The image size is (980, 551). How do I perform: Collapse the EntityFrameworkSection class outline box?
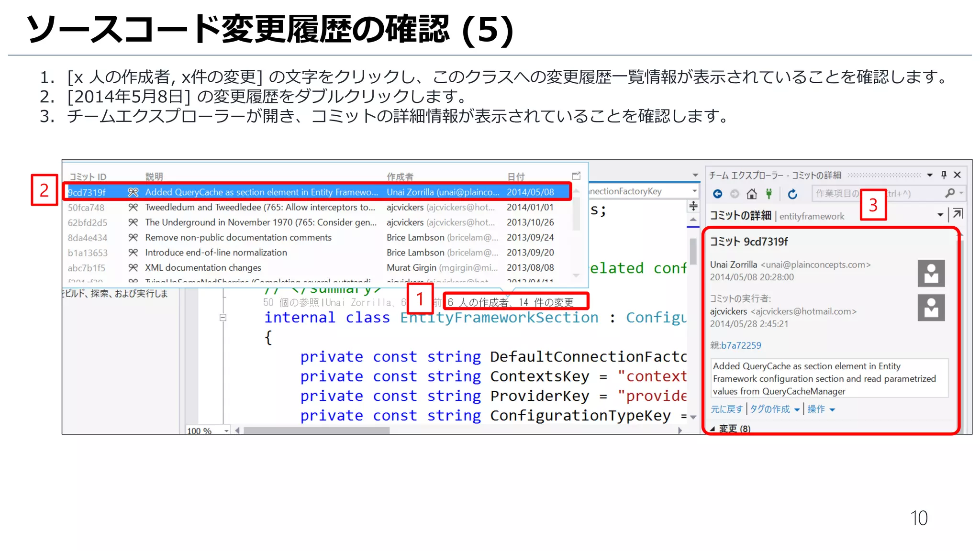click(223, 318)
